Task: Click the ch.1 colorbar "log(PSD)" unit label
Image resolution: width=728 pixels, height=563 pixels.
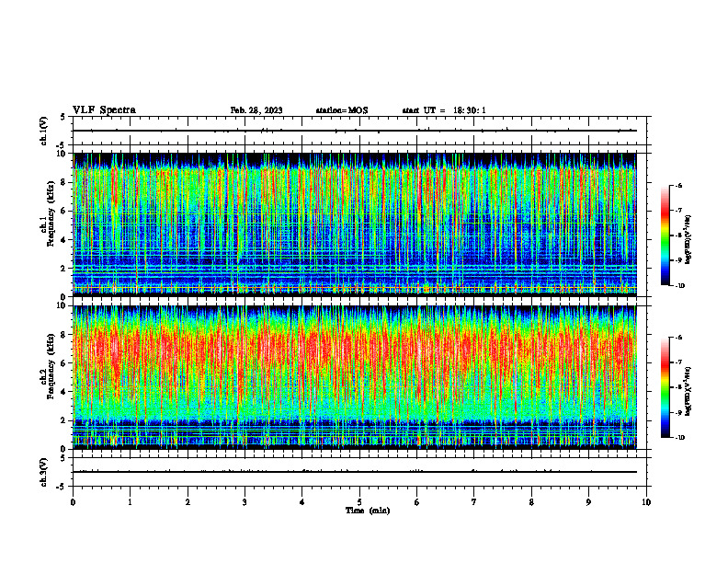Action: (x=688, y=240)
